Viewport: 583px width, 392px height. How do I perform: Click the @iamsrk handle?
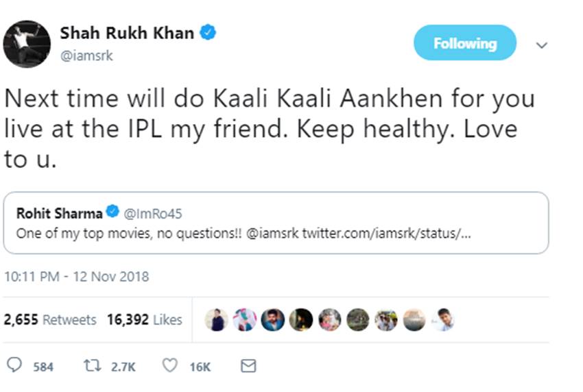(x=86, y=56)
